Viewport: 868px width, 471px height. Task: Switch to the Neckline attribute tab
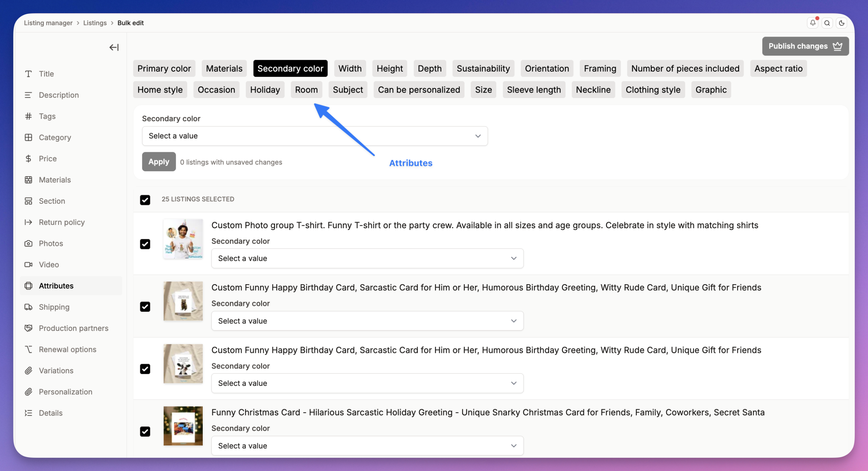(593, 90)
